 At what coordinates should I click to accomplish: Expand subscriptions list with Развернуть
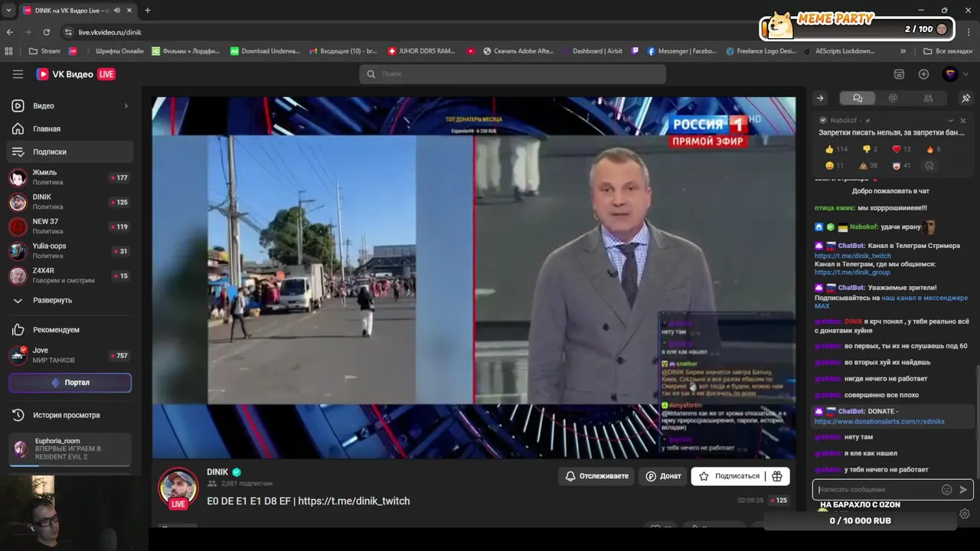pyautogui.click(x=70, y=300)
